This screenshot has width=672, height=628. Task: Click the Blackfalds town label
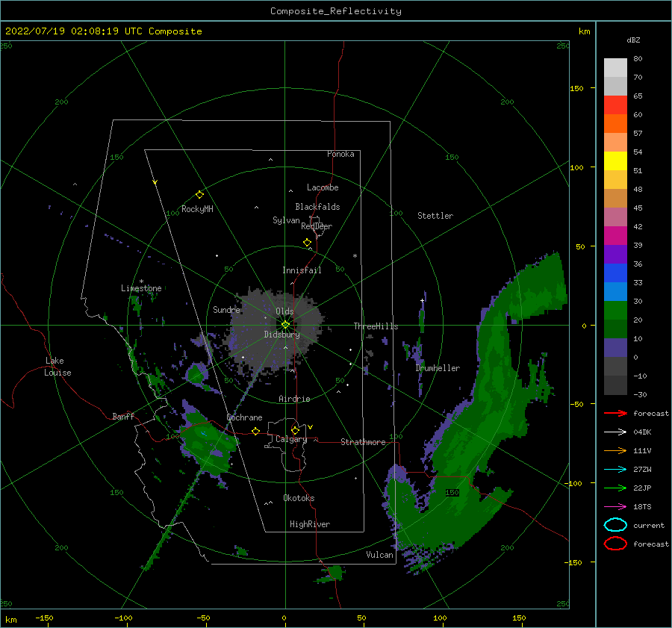(x=317, y=207)
